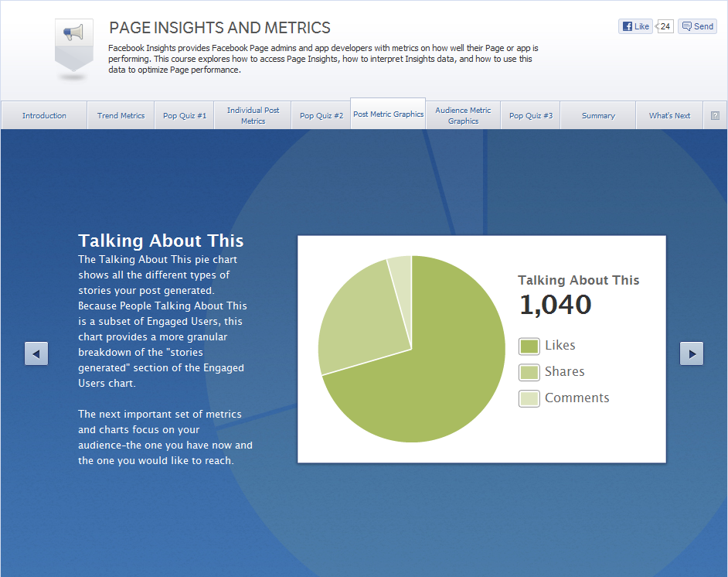The height and width of the screenshot is (577, 728).
Task: Click the chart title Talking About This
Action: pos(579,280)
